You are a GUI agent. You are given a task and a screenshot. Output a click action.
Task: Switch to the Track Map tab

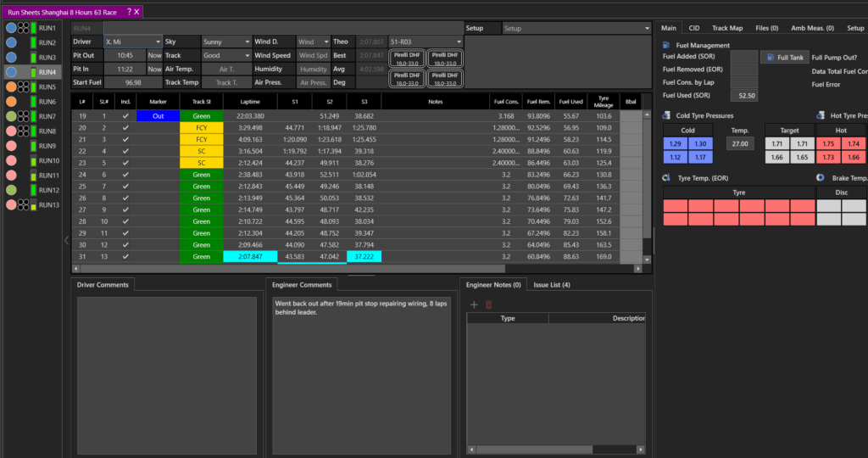tap(728, 28)
